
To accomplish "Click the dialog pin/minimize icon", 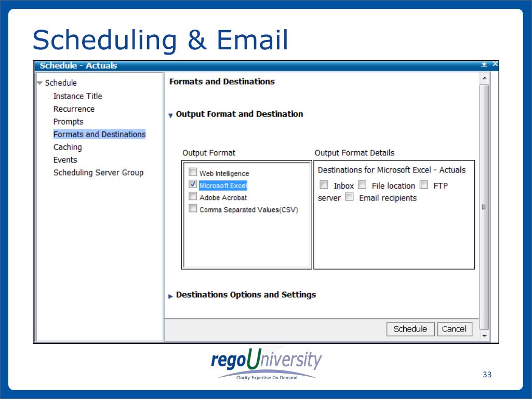I will click(x=484, y=64).
